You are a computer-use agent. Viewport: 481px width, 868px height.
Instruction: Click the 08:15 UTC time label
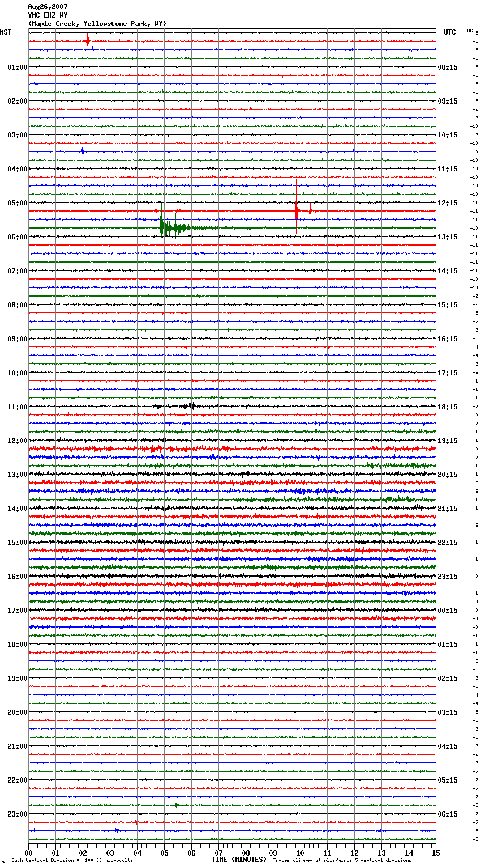tap(448, 67)
